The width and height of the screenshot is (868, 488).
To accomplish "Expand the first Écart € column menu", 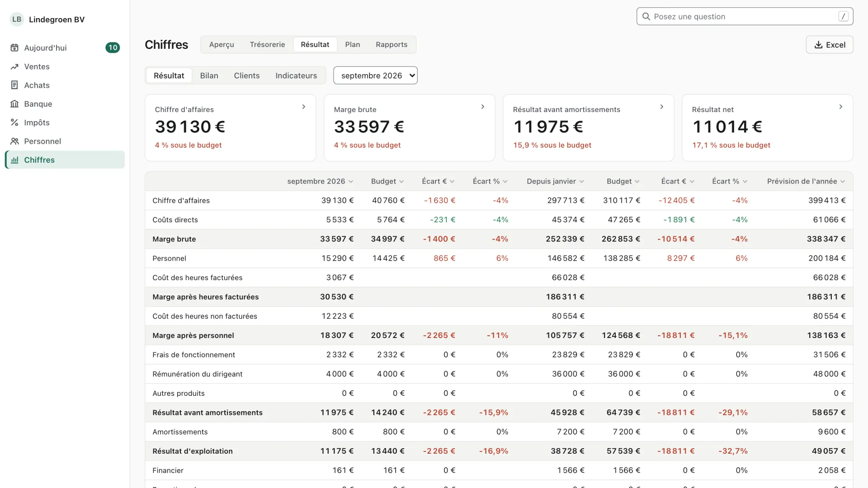I will point(452,182).
